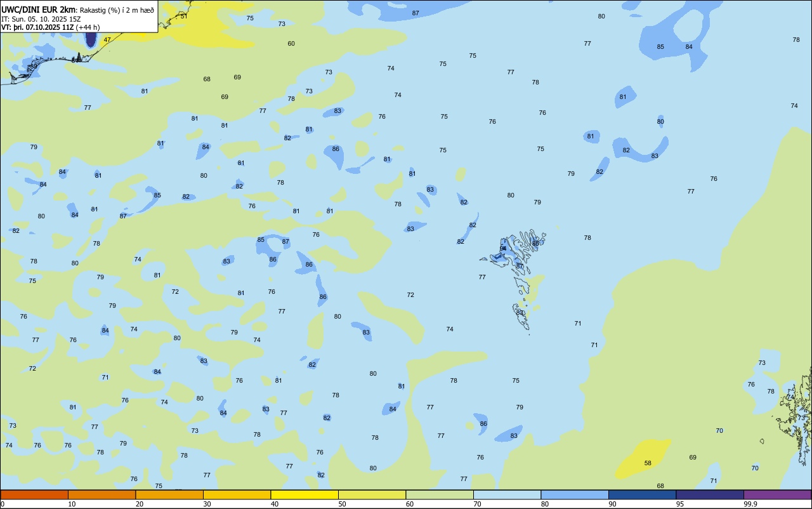This screenshot has width=812, height=509.
Task: Select the navy 95–99.9 legend segment
Action: (710, 494)
